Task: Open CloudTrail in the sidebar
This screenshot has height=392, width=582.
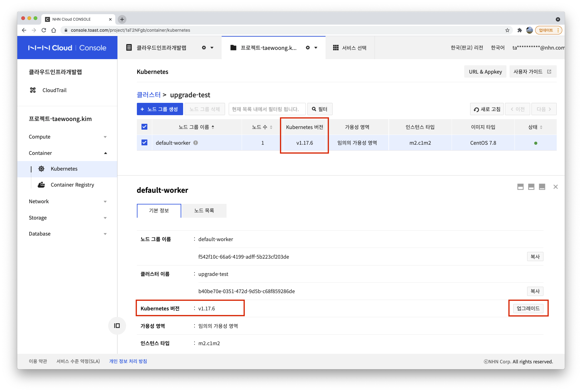Action: 55,90
